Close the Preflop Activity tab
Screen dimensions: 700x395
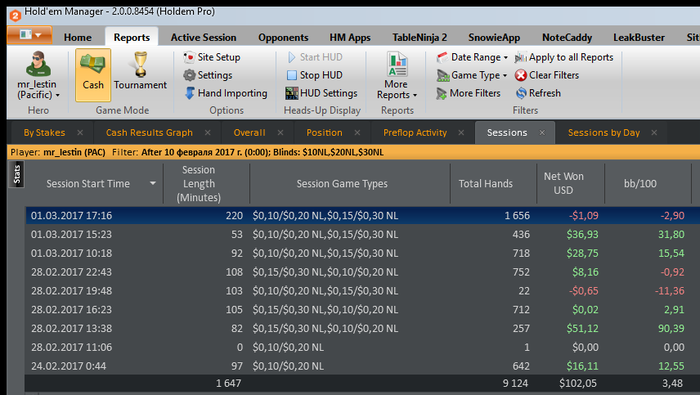461,133
